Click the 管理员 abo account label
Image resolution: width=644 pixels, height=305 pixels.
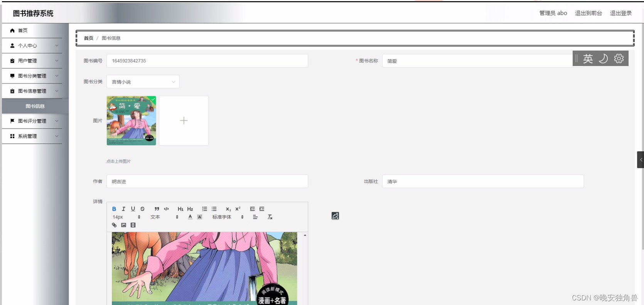pos(553,13)
